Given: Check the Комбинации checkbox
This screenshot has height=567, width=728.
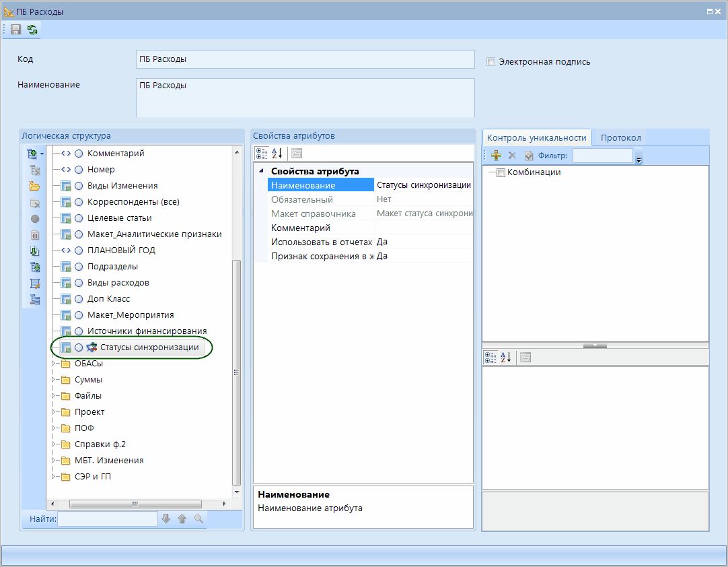Looking at the screenshot, I should coord(501,172).
